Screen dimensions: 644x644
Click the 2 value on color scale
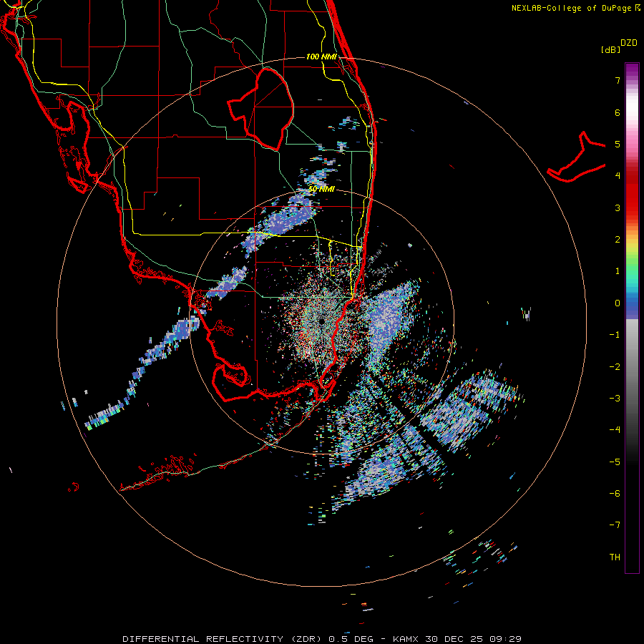pyautogui.click(x=618, y=240)
